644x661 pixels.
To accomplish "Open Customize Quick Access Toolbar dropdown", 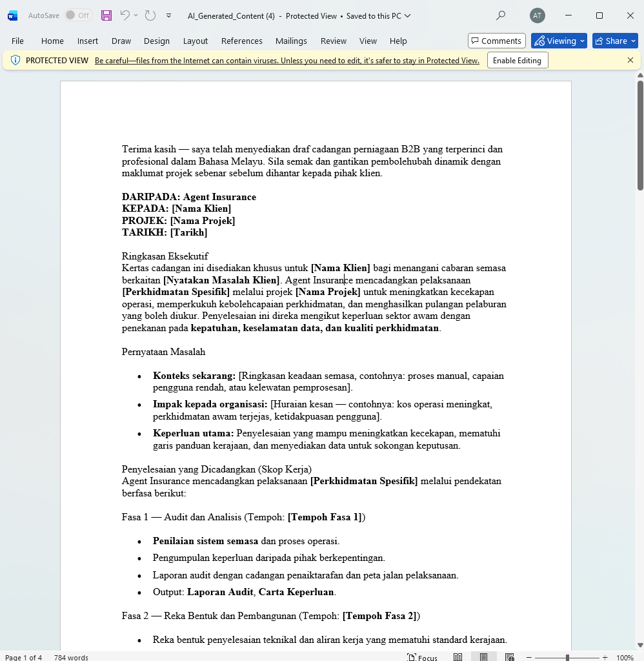I will [x=168, y=15].
